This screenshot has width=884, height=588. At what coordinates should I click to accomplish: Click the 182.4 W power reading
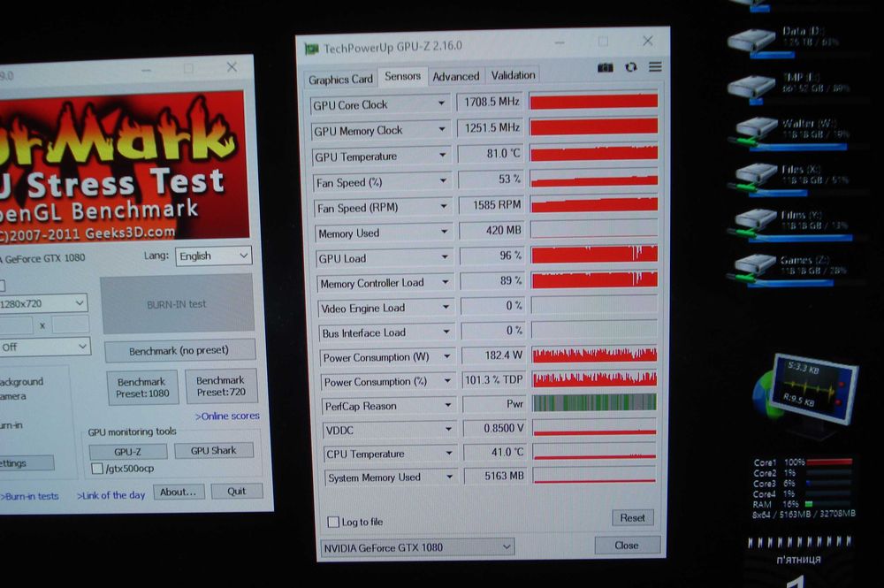click(492, 355)
